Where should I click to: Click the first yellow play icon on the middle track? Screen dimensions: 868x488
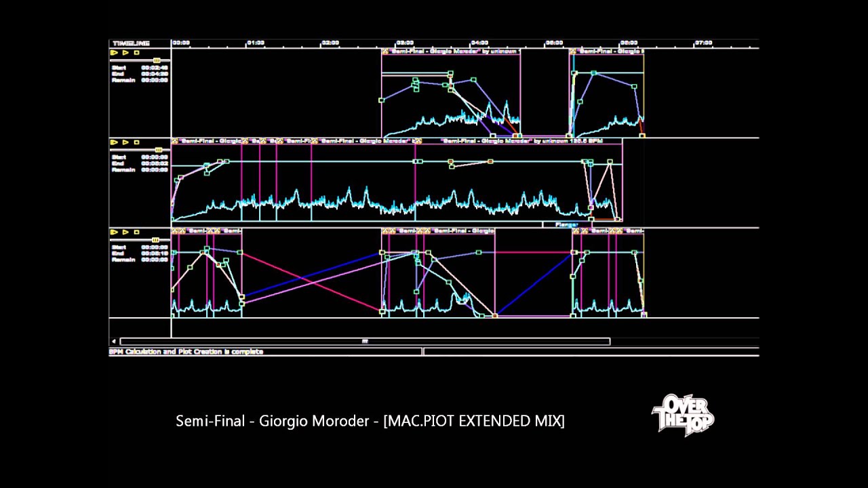pyautogui.click(x=114, y=142)
